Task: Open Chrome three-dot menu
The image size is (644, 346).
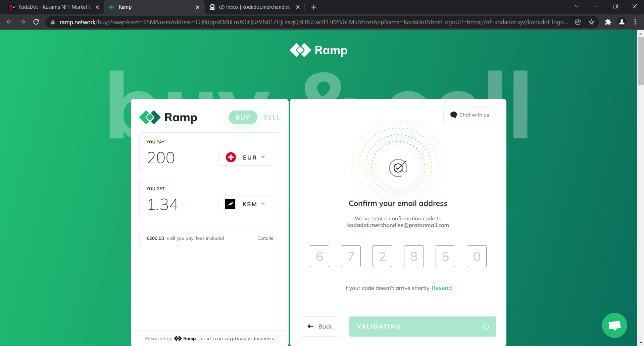Action: [635, 22]
